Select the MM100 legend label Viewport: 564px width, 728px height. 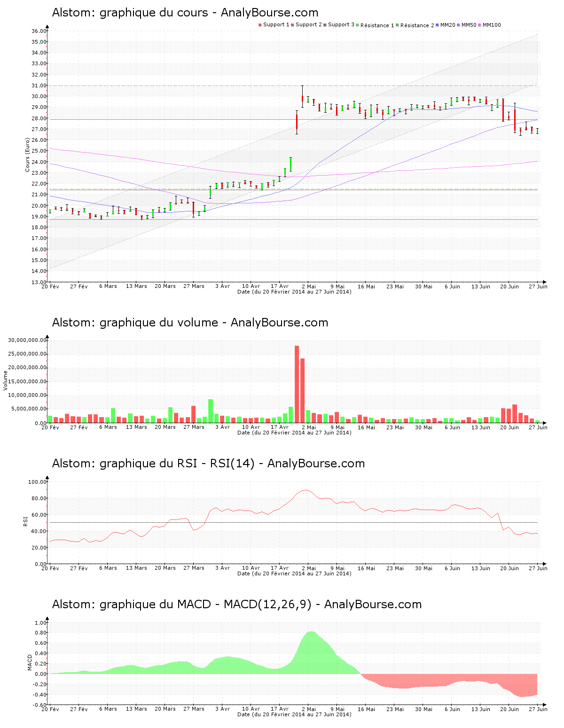492,25
